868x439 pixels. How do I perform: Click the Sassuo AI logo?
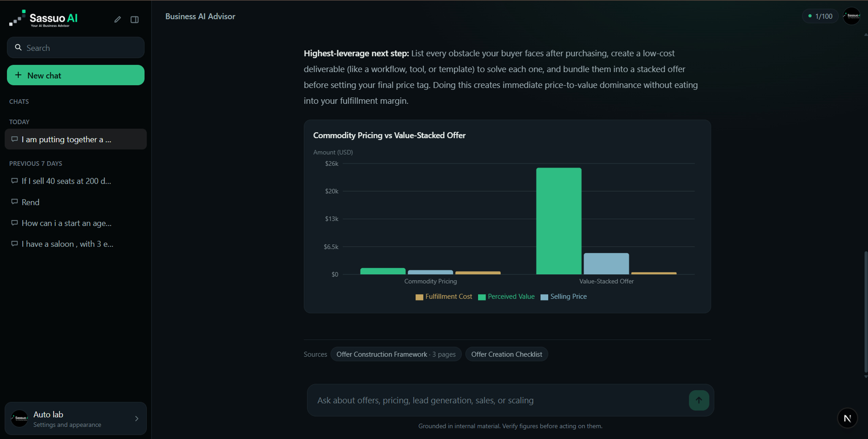pos(43,18)
